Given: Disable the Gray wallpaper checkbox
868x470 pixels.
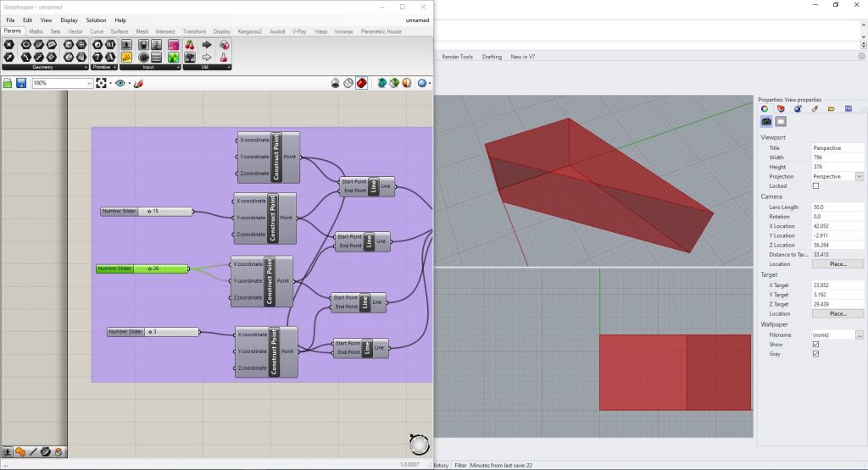Looking at the screenshot, I should coord(815,354).
